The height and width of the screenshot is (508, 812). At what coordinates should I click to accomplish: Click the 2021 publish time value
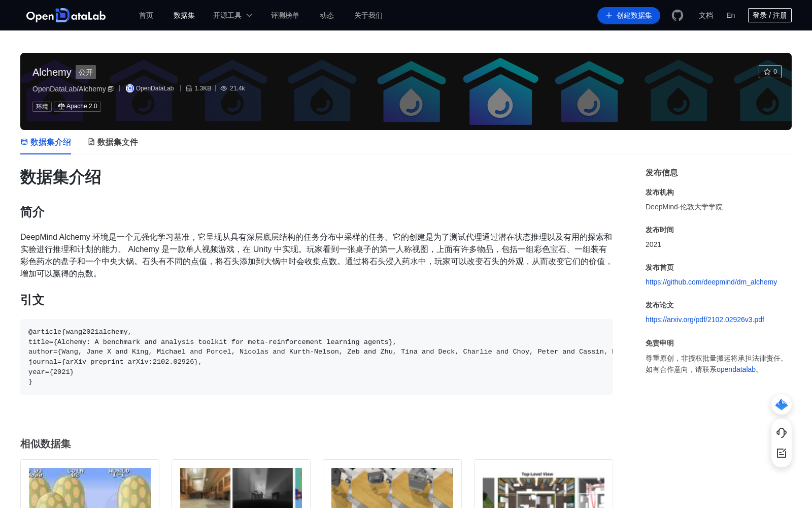tap(653, 244)
